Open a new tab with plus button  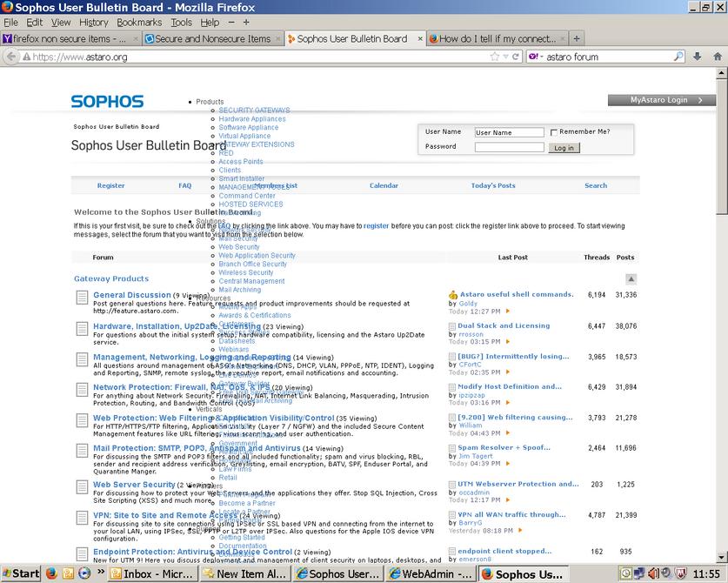pos(576,38)
